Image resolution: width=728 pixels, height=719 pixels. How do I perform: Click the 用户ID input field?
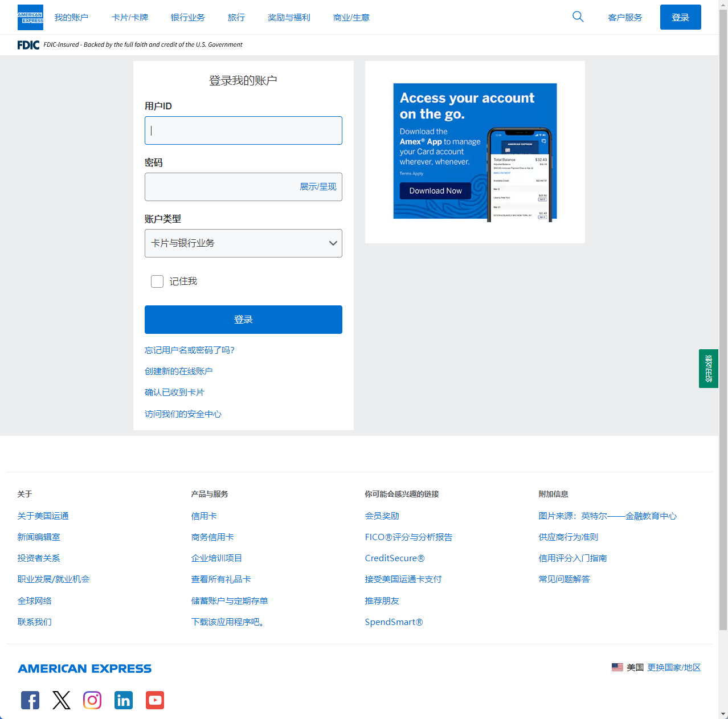point(243,130)
